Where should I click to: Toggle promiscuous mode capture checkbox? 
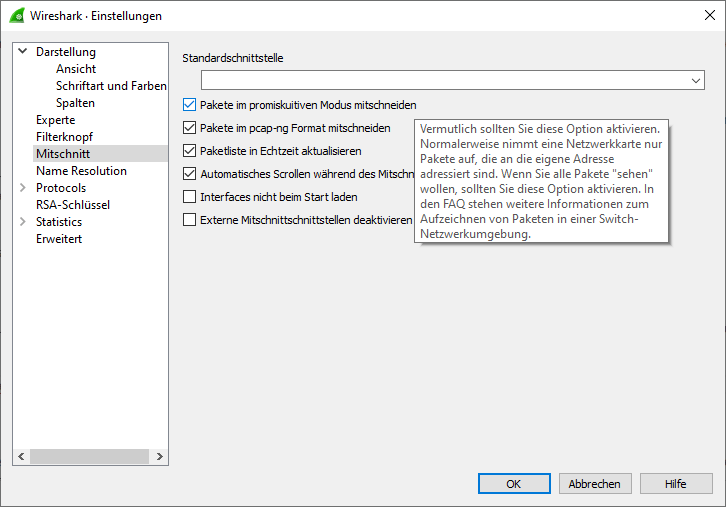click(189, 105)
